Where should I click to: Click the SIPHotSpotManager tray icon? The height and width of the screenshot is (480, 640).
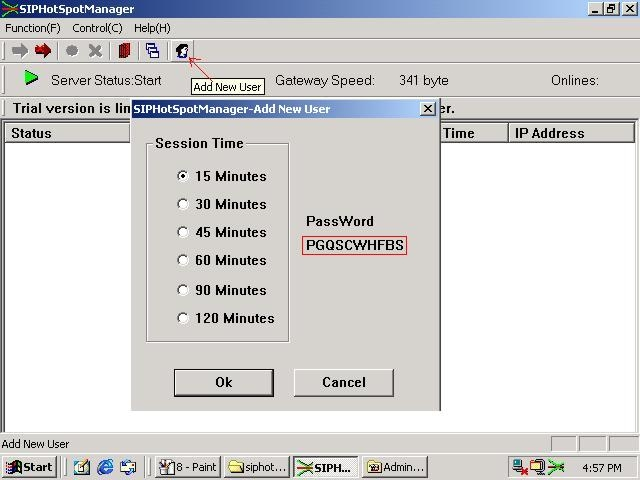click(x=556, y=467)
